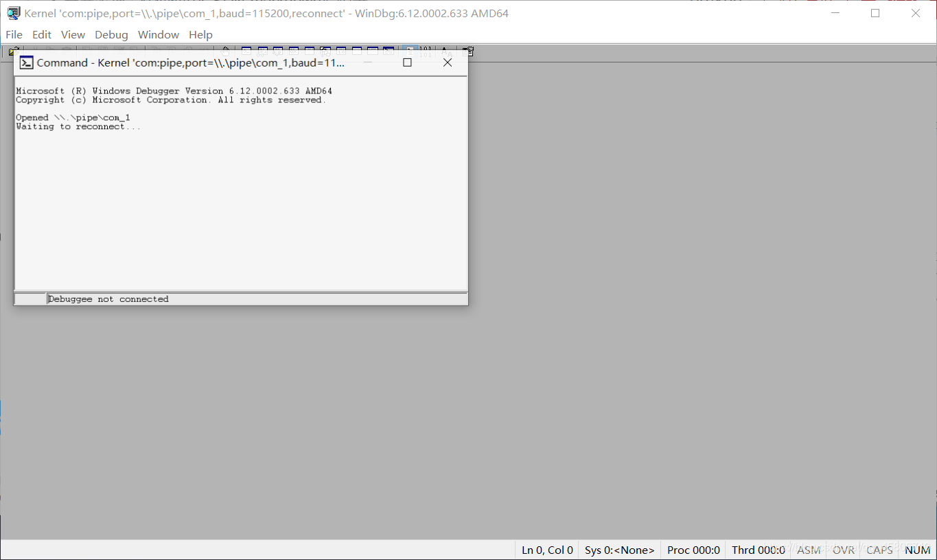Open the Help menu

pos(200,34)
